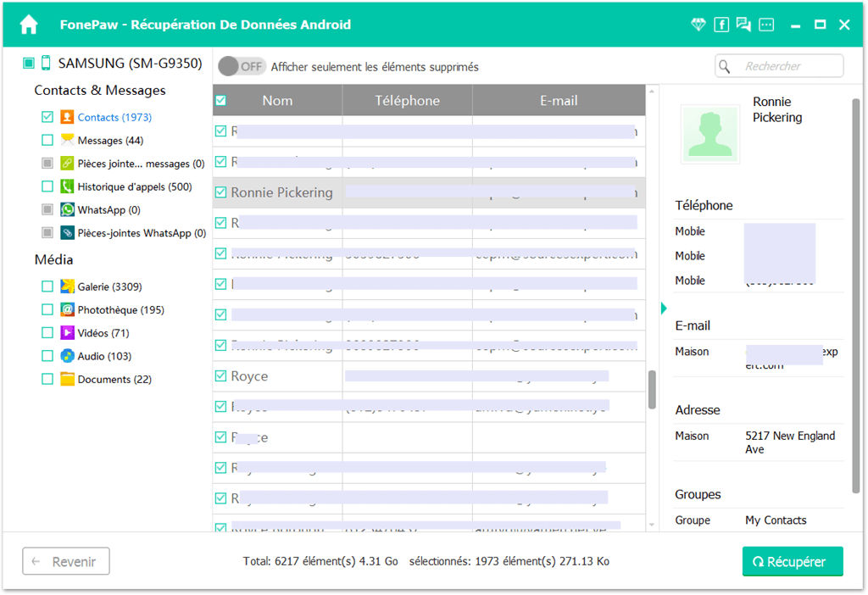
Task: Collapse the preview panel with the green arrow
Action: click(664, 309)
